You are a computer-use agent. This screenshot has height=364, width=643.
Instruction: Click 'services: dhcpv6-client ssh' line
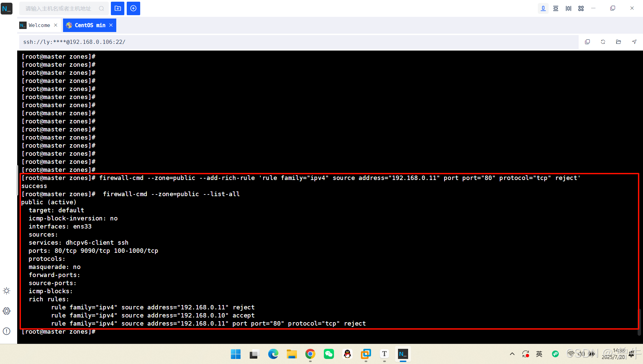(x=79, y=243)
